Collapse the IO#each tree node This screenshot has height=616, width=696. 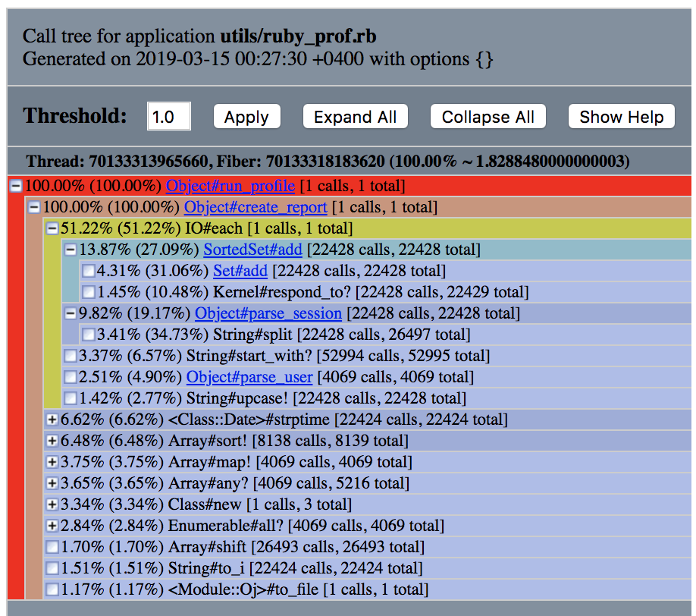pos(52,228)
